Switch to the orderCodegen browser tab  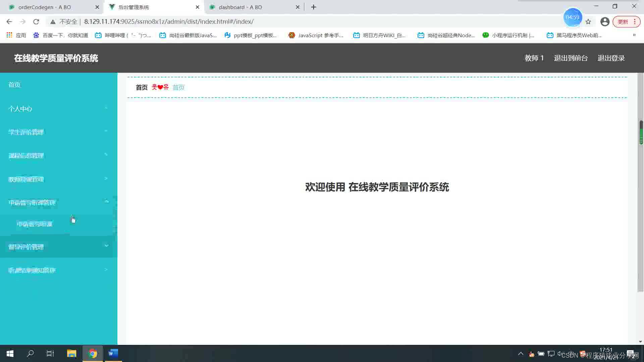tap(45, 7)
